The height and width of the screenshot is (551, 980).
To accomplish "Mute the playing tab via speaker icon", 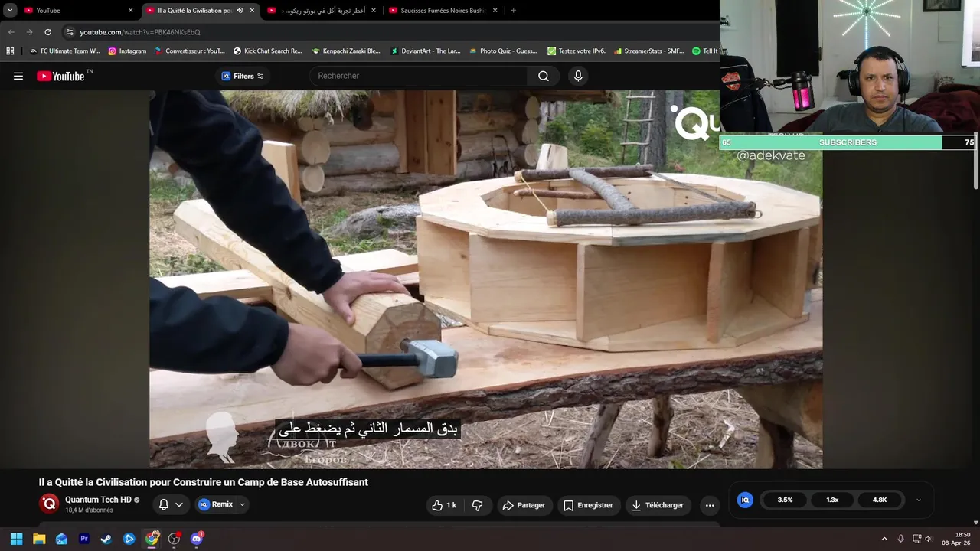I will pyautogui.click(x=240, y=11).
